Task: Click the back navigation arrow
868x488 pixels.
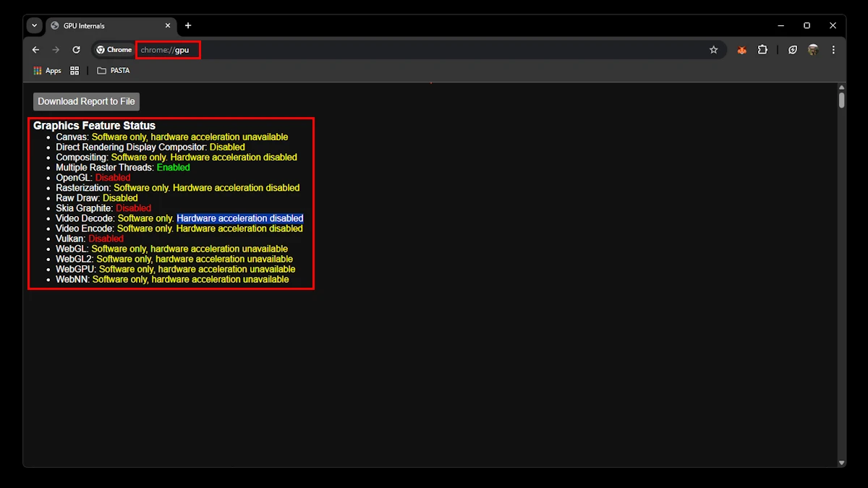Action: coord(35,50)
